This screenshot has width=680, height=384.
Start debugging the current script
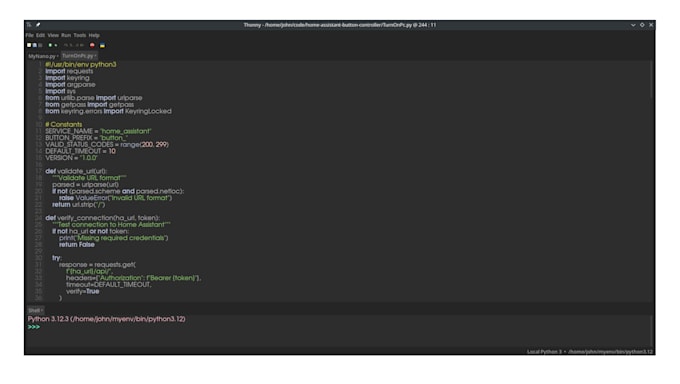coord(56,45)
